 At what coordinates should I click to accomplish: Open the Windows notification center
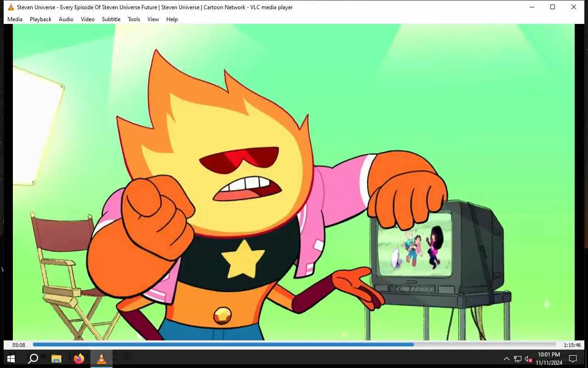(573, 358)
